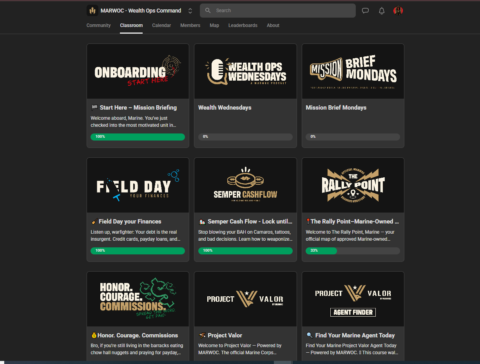Click the 'Stop blowing your BAH' description text
The width and height of the screenshot is (480, 364).
(x=245, y=236)
